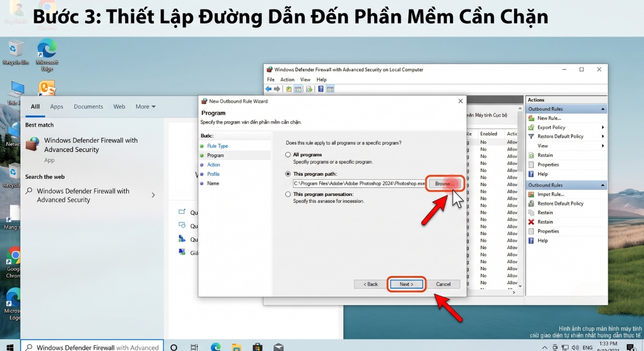Switch to the Documents search tab
Image resolution: width=644 pixels, height=351 pixels.
click(89, 107)
